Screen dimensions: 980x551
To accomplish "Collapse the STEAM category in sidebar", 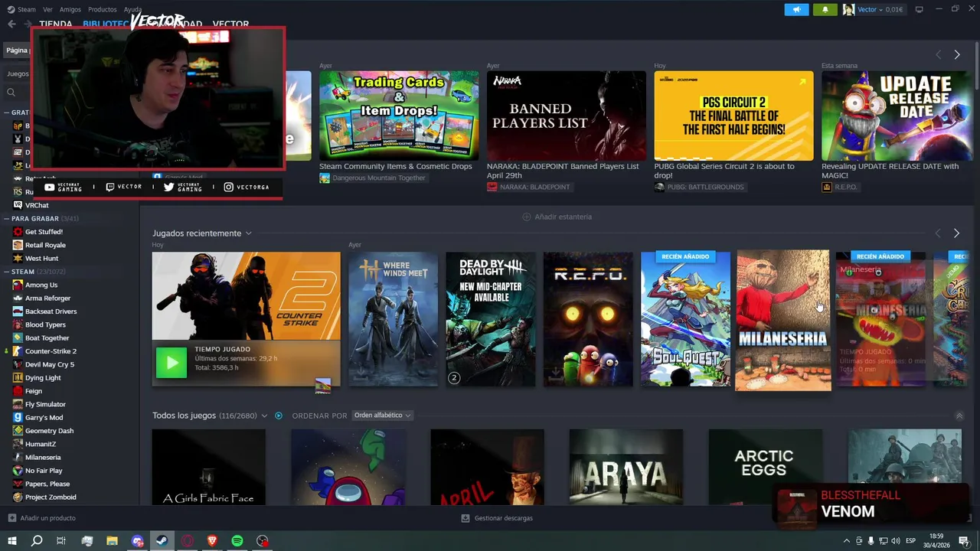I will [7, 272].
